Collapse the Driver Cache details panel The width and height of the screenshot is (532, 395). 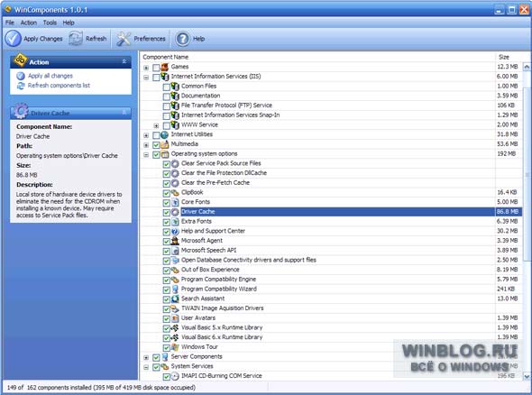click(124, 112)
